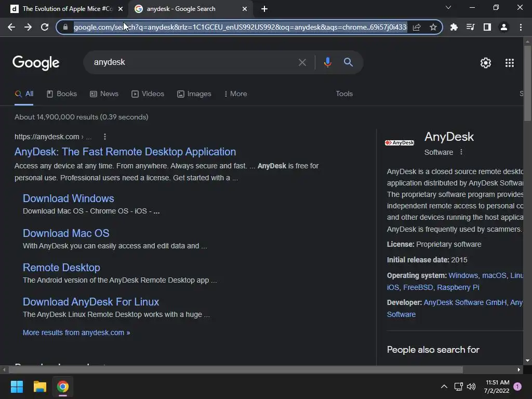The width and height of the screenshot is (532, 399).
Task: Open the clock and date flyout
Action: pos(497,387)
